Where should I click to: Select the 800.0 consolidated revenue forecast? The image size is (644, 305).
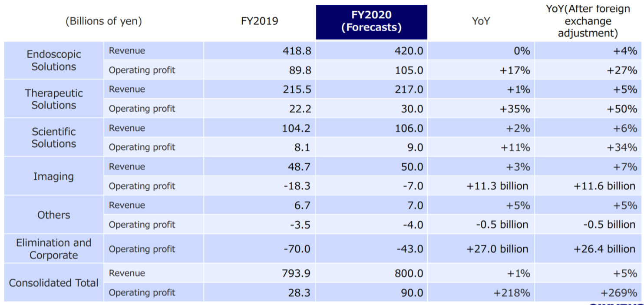[372, 273]
